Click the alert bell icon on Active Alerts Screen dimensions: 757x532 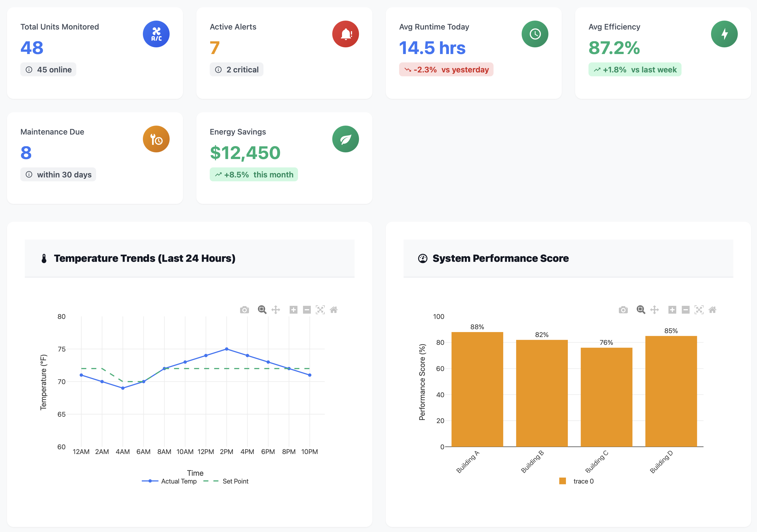345,34
